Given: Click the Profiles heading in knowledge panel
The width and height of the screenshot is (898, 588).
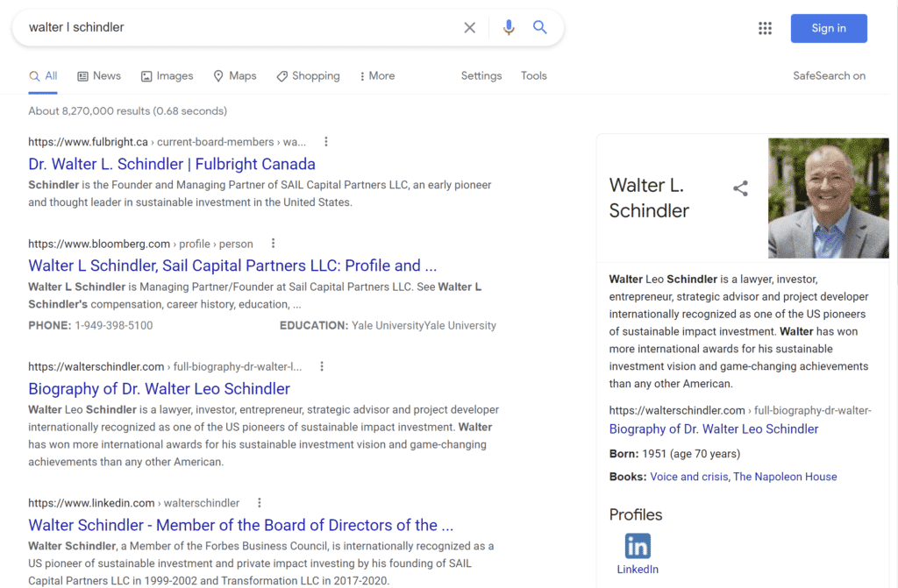Looking at the screenshot, I should [636, 514].
